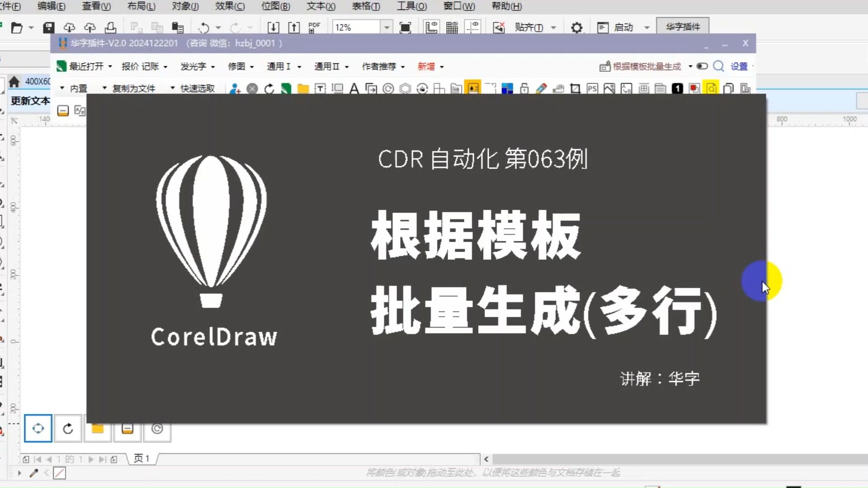Click the refresh button in bottom-left button row
Screen dimensions: 868x488
[68, 428]
